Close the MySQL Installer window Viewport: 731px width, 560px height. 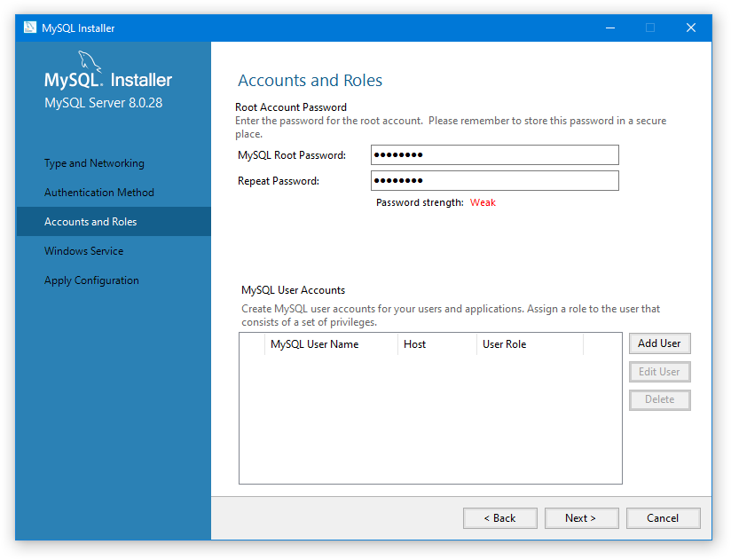[x=691, y=28]
